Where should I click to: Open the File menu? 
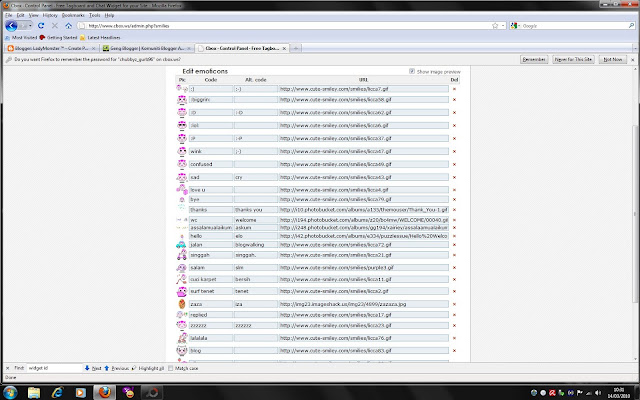pyautogui.click(x=9, y=15)
